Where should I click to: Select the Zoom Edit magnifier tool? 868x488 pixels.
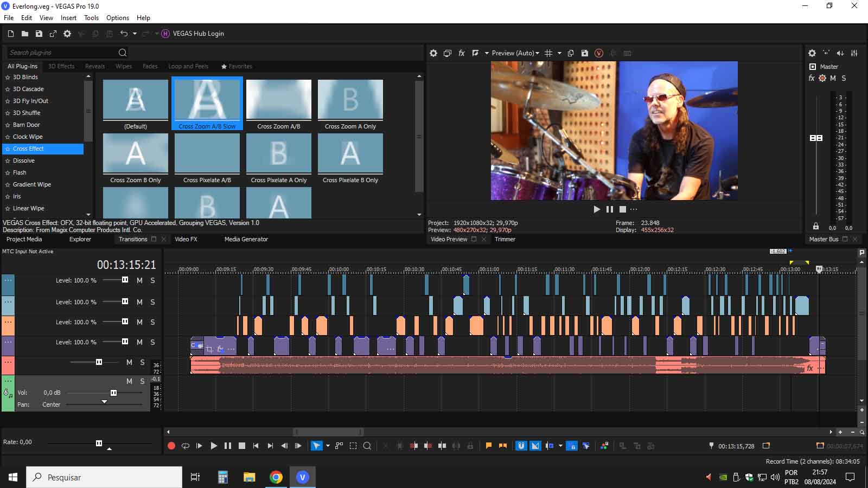pos(367,446)
